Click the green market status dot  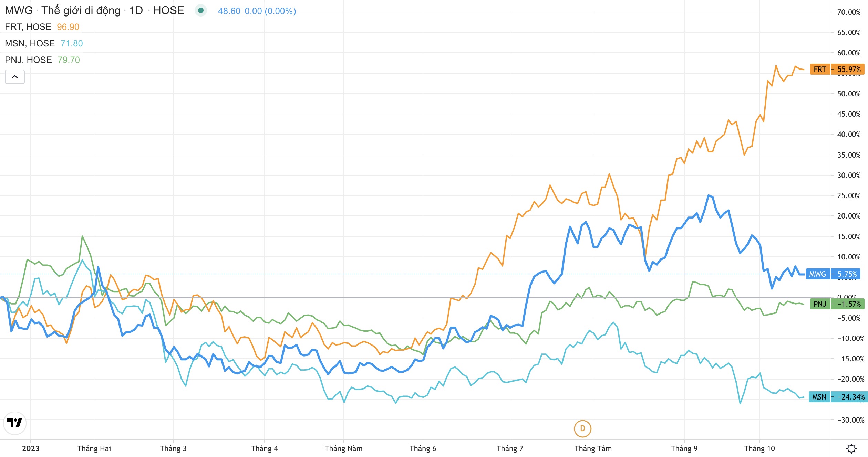pyautogui.click(x=201, y=10)
